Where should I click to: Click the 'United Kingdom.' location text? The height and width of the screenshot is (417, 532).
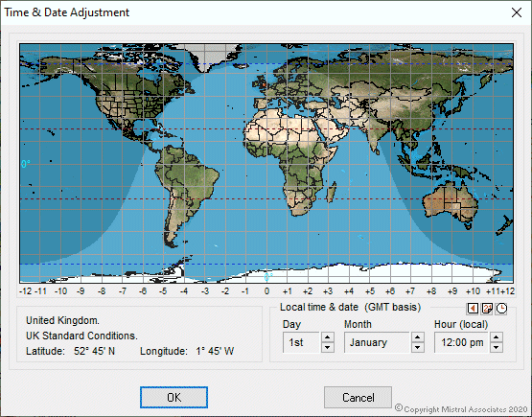(x=62, y=320)
